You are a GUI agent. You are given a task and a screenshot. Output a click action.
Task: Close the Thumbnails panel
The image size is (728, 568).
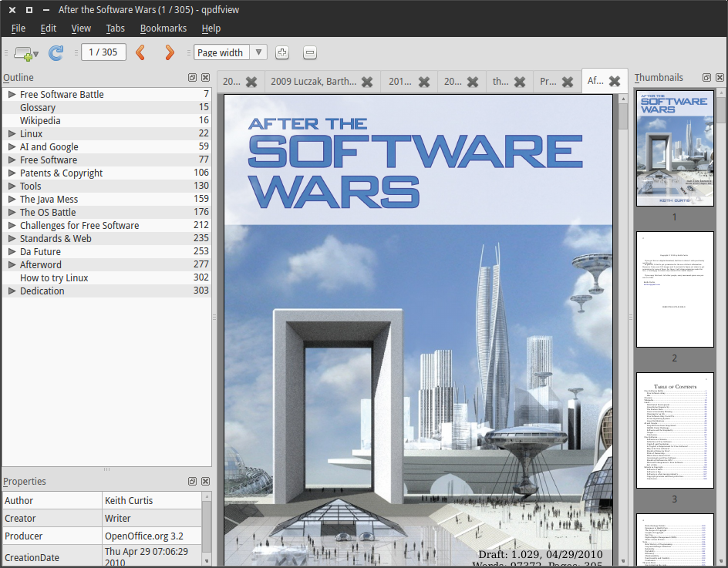point(720,78)
